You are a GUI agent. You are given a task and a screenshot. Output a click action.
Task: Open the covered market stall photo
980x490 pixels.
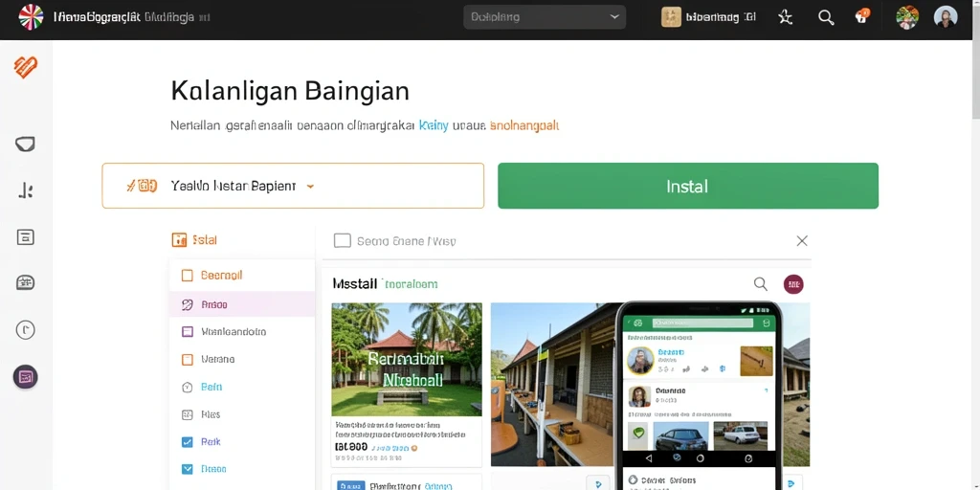(x=553, y=385)
